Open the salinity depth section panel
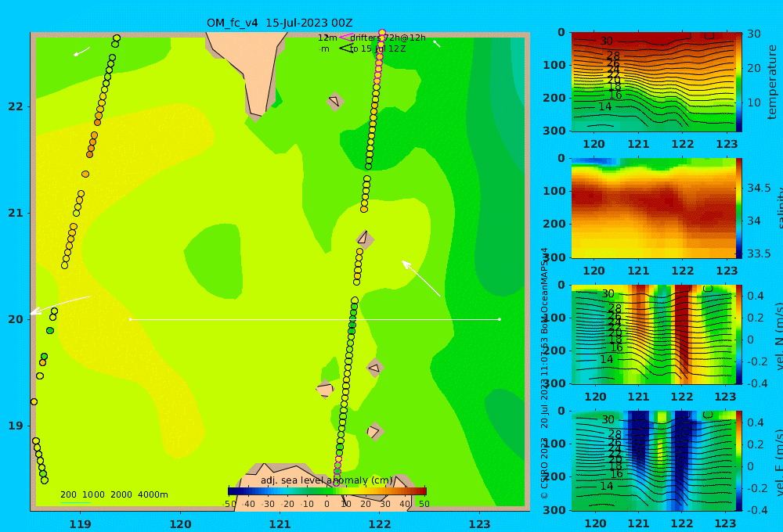This screenshot has height=532, width=783. coord(652,208)
